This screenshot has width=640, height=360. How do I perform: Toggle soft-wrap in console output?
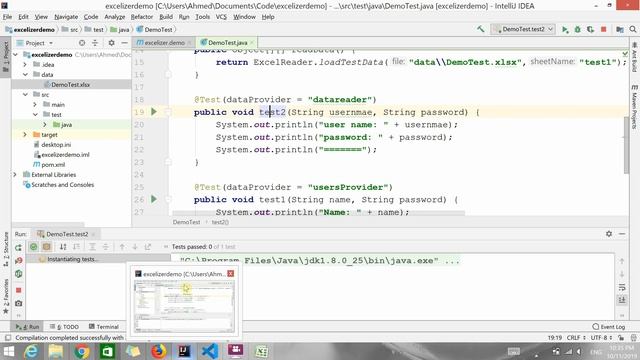622,287
